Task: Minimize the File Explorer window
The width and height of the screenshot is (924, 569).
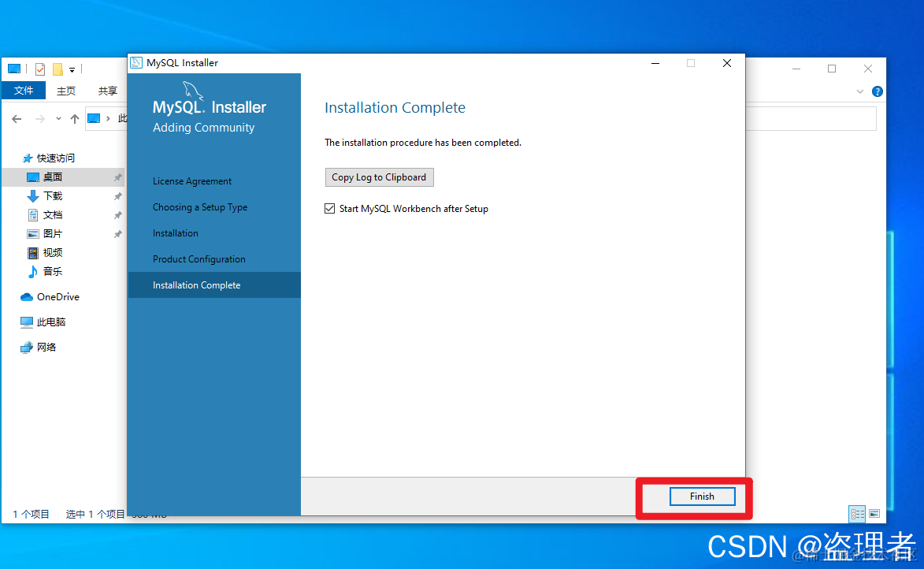Action: click(796, 69)
